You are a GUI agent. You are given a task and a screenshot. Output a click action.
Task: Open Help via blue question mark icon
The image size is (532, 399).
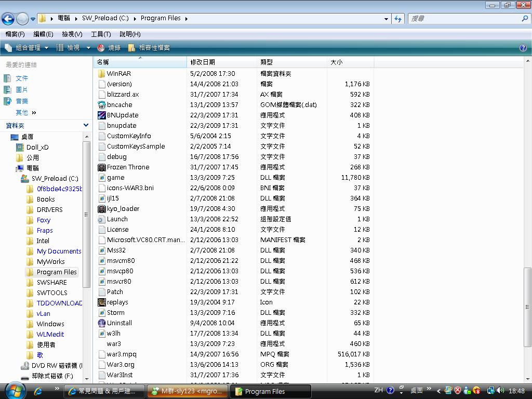click(x=523, y=48)
